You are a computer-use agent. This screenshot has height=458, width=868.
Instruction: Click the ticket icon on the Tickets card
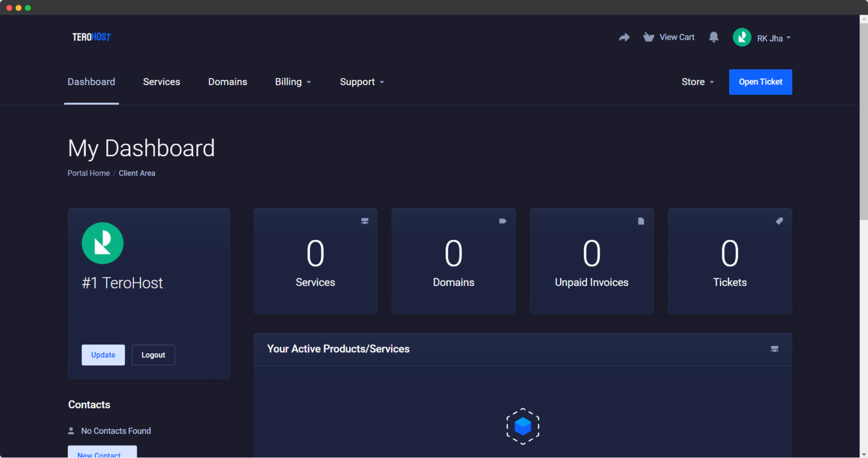(x=779, y=221)
